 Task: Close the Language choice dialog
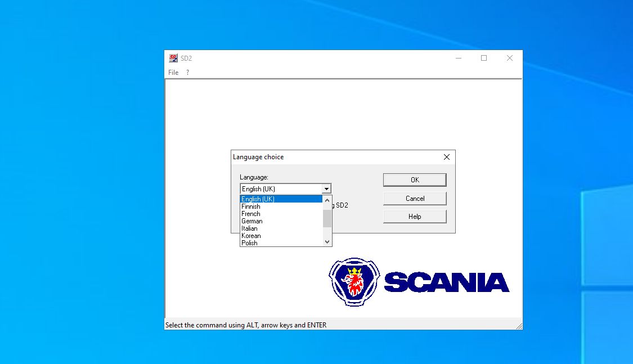tap(446, 157)
